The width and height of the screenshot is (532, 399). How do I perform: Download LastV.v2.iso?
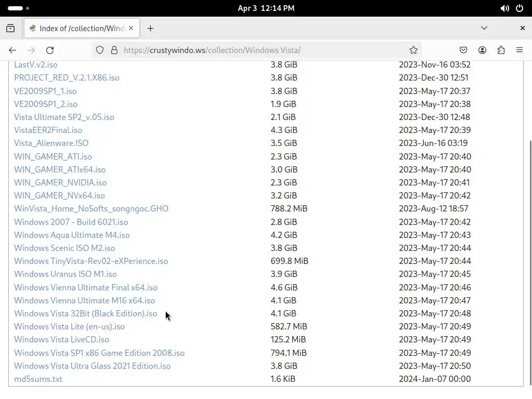click(36, 65)
